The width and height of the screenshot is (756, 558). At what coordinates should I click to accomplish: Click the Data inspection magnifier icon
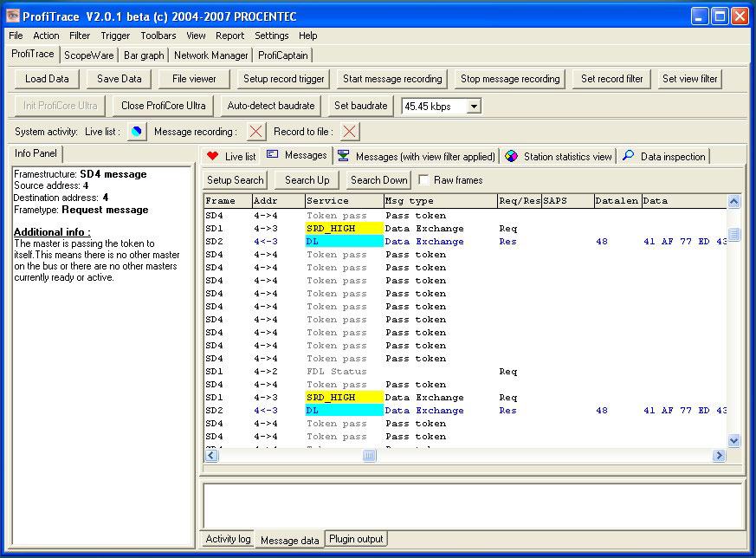point(628,155)
